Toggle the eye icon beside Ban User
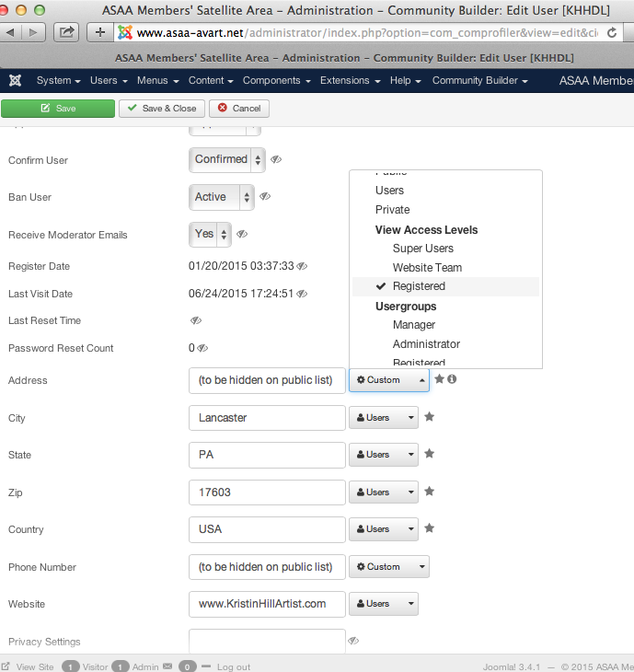The image size is (634, 672). 265,197
